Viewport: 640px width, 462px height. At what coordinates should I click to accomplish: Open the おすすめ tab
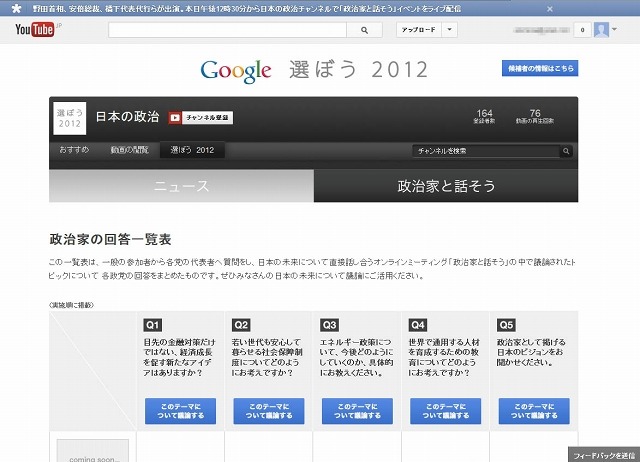click(74, 150)
